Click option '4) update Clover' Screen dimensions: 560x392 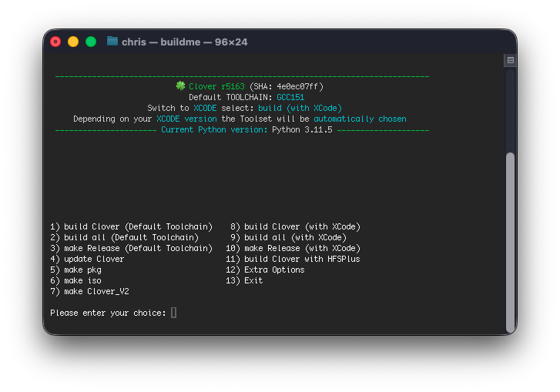click(87, 259)
